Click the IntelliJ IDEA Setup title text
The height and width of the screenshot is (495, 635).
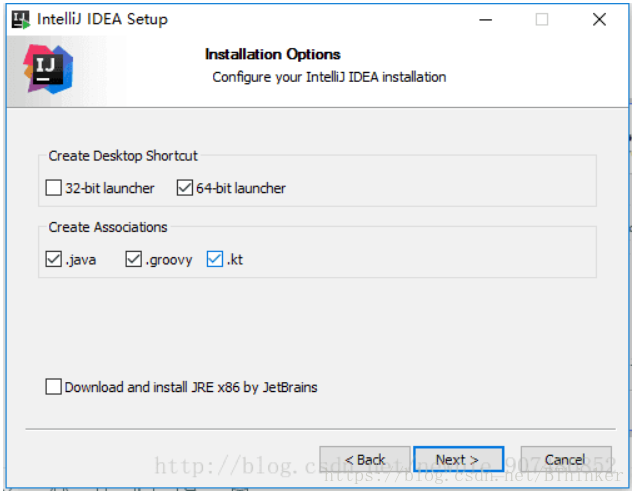click(102, 19)
